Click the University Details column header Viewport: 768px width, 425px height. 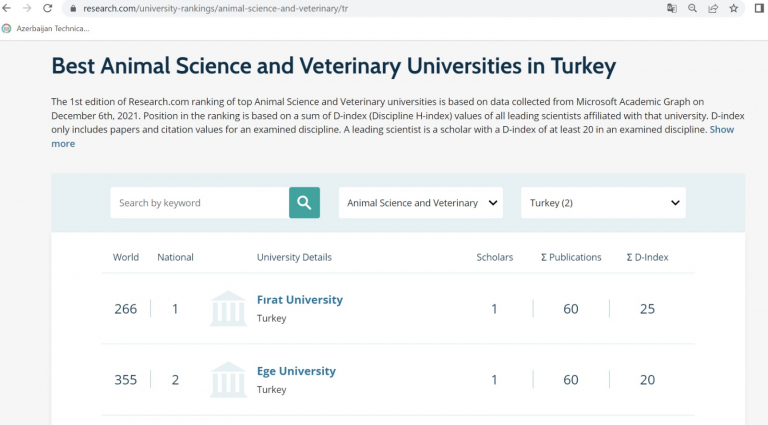[294, 257]
